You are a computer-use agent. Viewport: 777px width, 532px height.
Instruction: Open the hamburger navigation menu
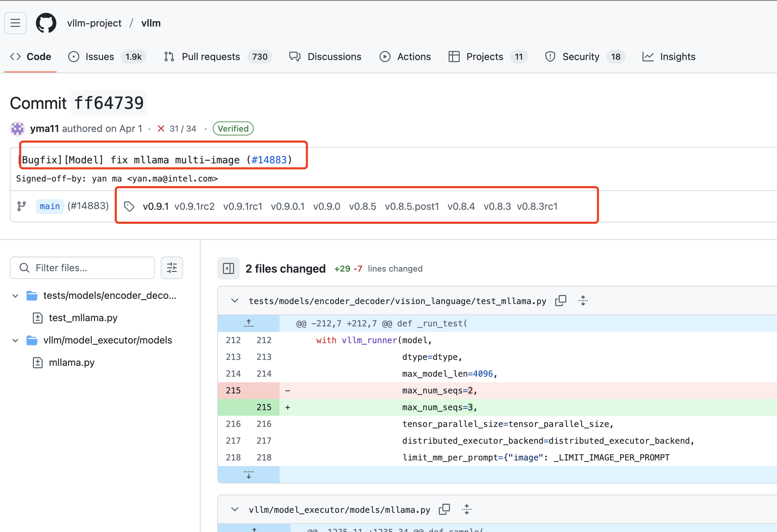(15, 23)
